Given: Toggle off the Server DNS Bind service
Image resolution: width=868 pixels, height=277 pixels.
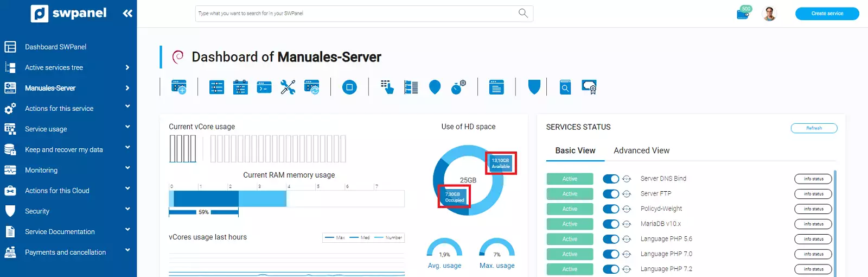Looking at the screenshot, I should coord(611,179).
